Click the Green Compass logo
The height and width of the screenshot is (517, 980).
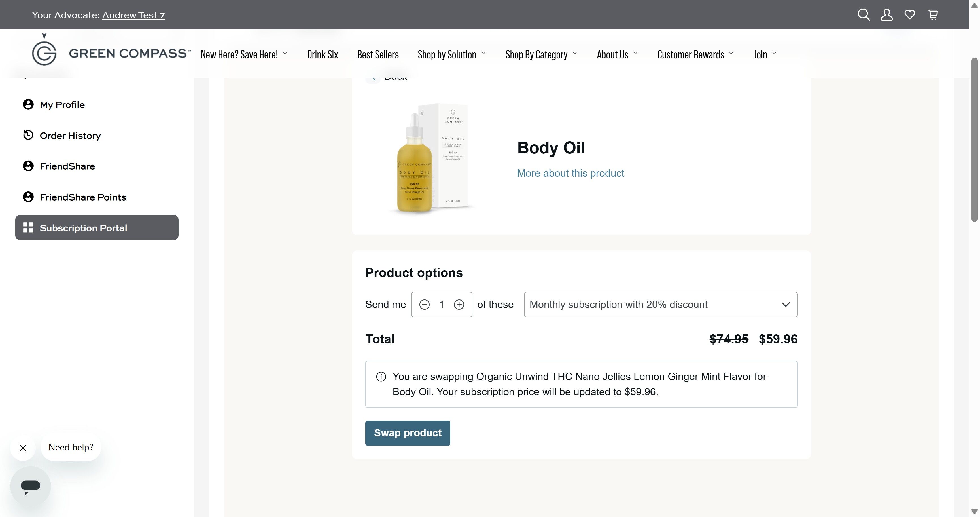click(x=111, y=50)
